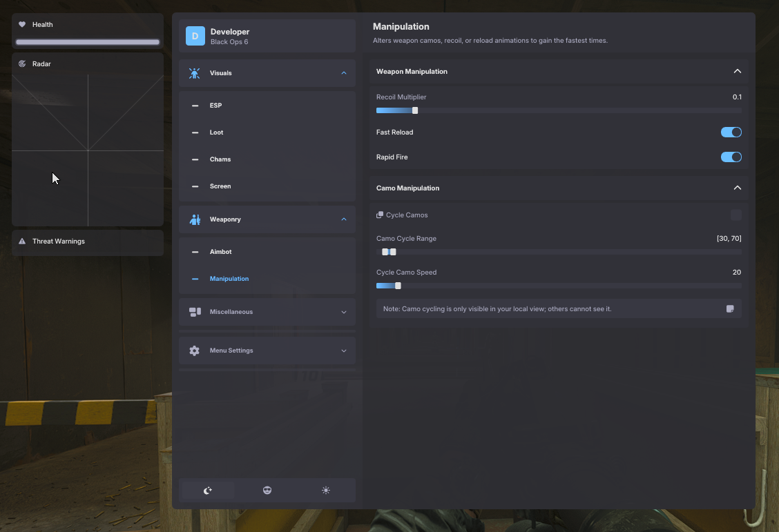The width and height of the screenshot is (779, 532).
Task: Click the Developer profile avatar
Action: click(195, 37)
